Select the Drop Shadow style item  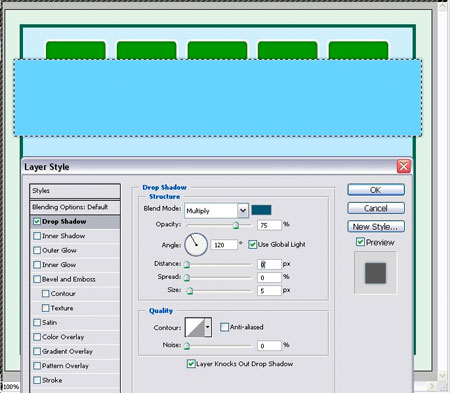(75, 222)
